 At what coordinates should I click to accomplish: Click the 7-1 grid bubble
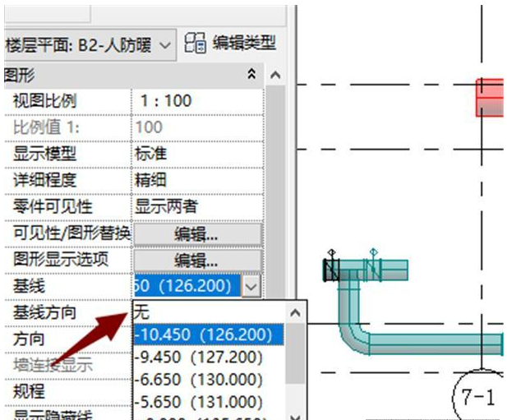point(480,398)
